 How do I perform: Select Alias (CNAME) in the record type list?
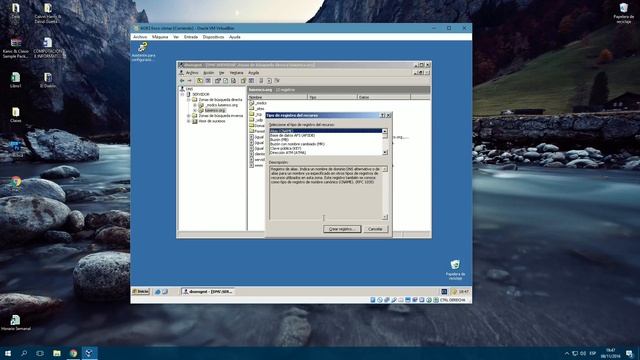[x=325, y=131]
